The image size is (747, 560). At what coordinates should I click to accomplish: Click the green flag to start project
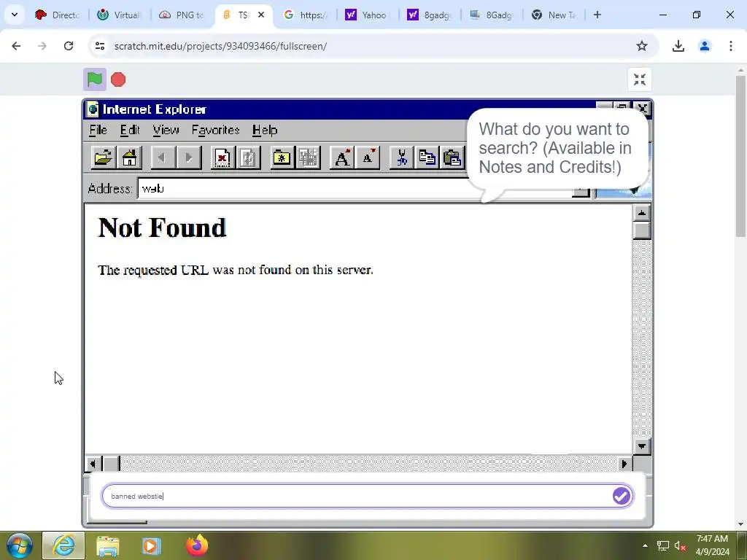point(94,79)
